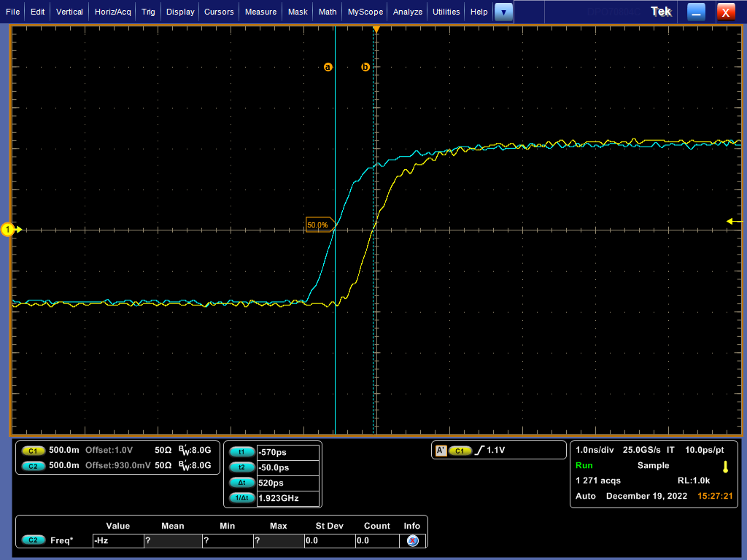Image resolution: width=747 pixels, height=560 pixels.
Task: Click the t2 cursor badge
Action: pos(241,467)
